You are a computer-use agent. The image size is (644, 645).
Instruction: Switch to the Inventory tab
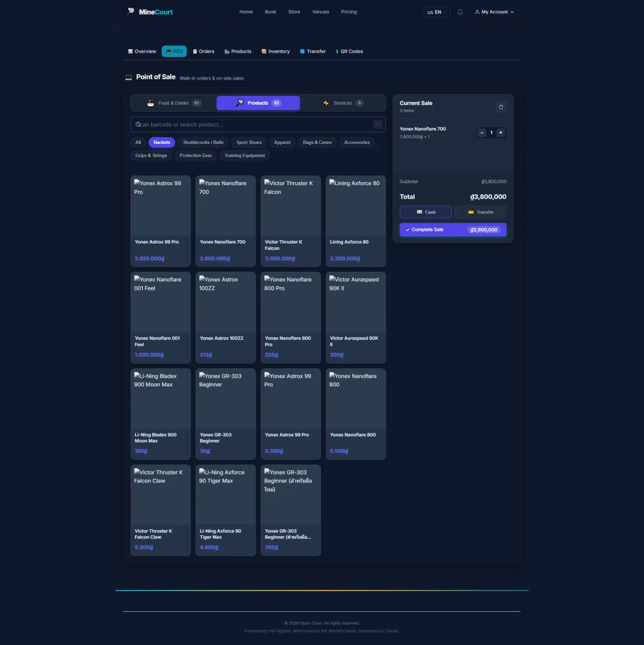tap(276, 51)
